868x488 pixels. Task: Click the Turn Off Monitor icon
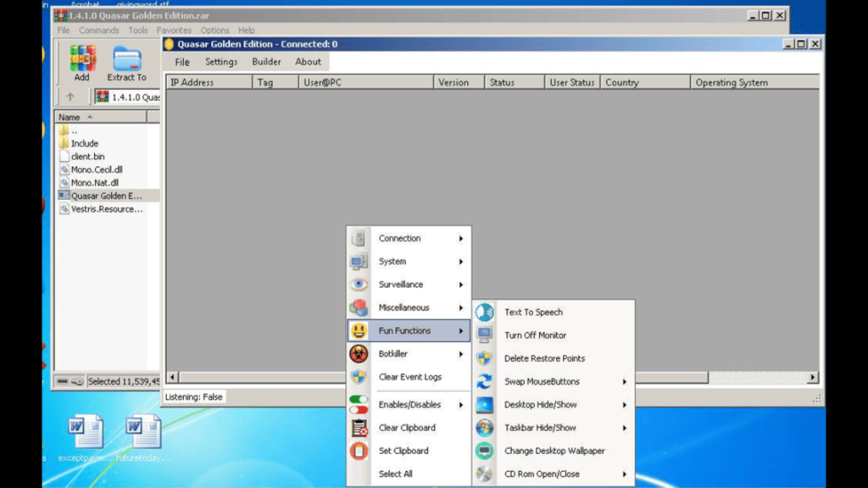(x=484, y=335)
